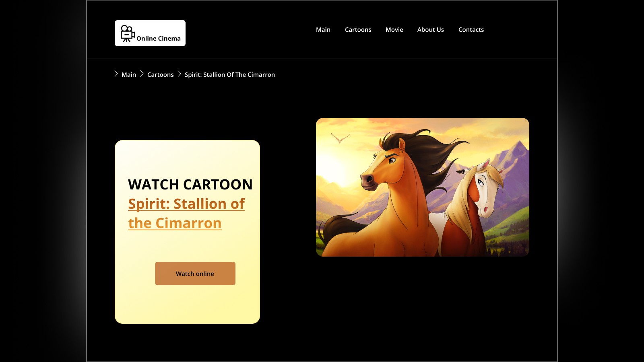The width and height of the screenshot is (644, 362).
Task: Select the Spirit: Stallion Of The Cimarron breadcrumb
Action: click(230, 75)
